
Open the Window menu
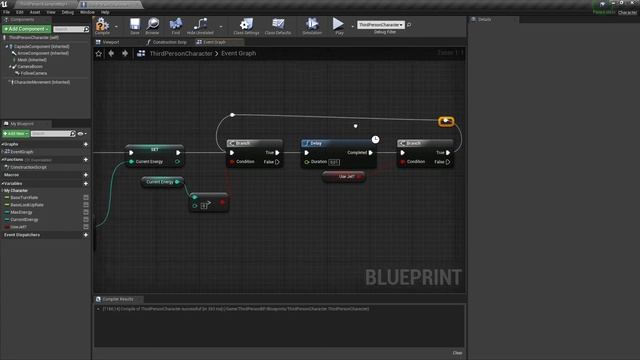tap(87, 12)
